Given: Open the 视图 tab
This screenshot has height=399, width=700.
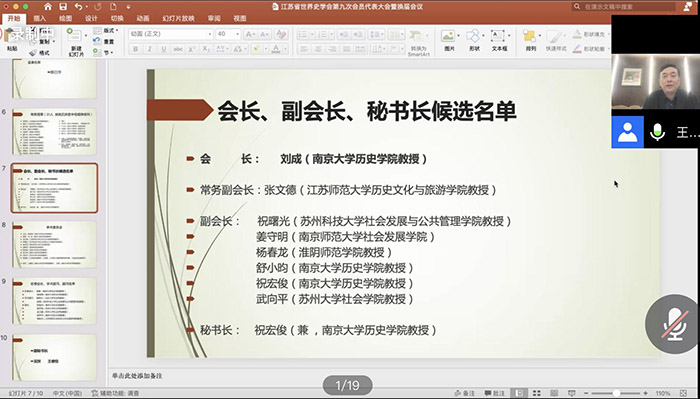Looking at the screenshot, I should point(240,18).
